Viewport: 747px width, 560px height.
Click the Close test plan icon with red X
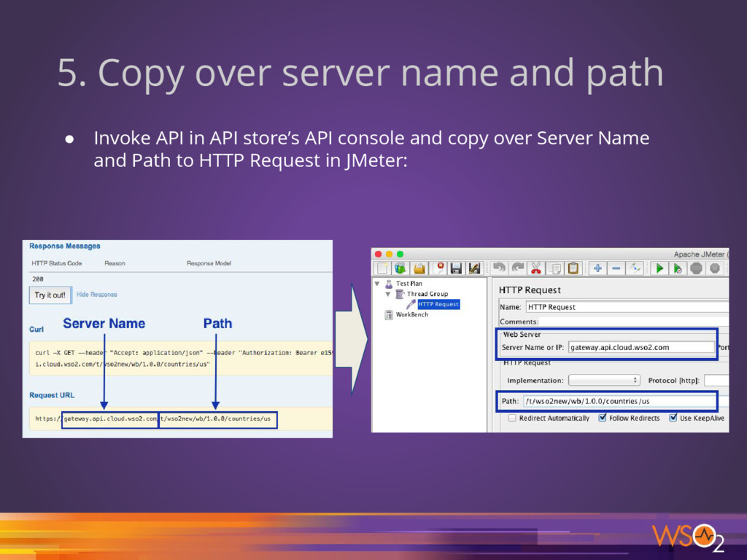tap(438, 268)
